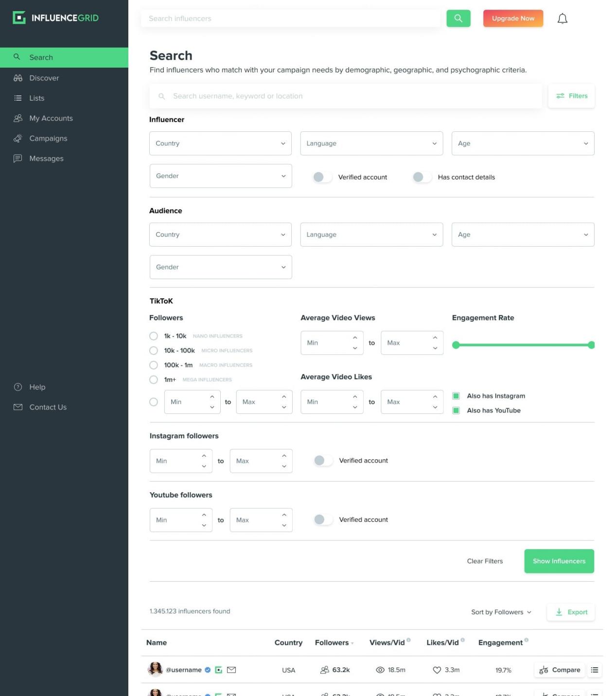Click the magnifier icon in keyword search field
The image size is (616, 696).
point(162,96)
